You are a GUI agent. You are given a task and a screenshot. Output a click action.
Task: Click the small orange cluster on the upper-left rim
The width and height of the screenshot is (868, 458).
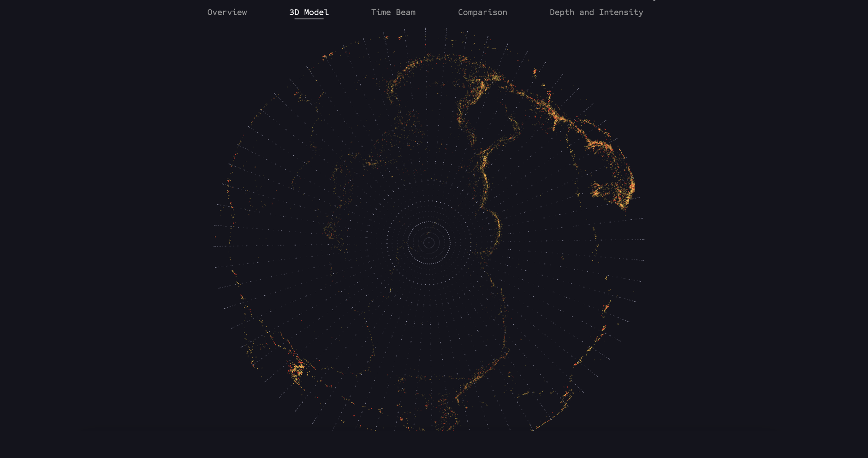pyautogui.click(x=327, y=56)
